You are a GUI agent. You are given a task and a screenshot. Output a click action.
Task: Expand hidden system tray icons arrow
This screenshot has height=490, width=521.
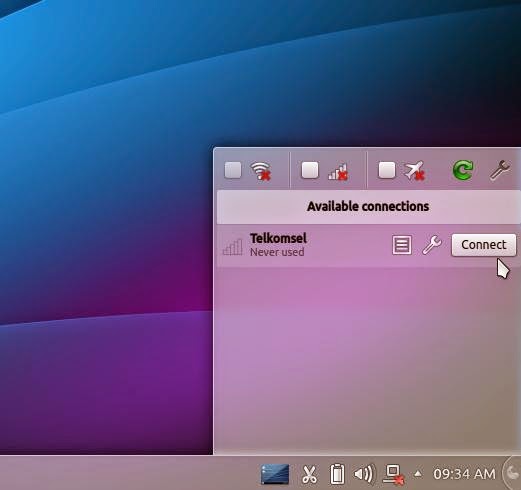click(x=418, y=473)
